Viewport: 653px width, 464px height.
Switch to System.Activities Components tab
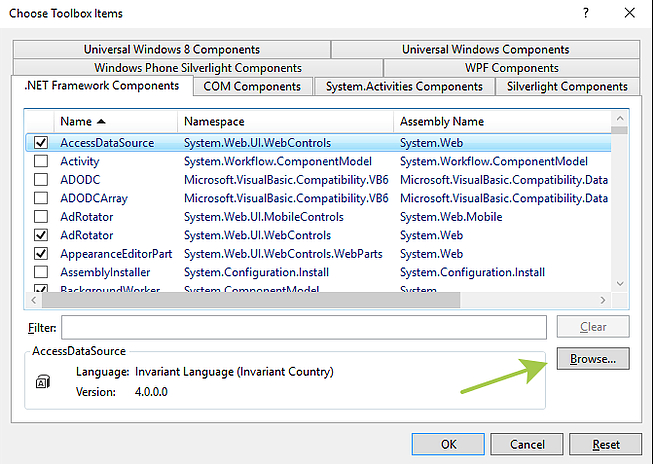click(x=404, y=86)
